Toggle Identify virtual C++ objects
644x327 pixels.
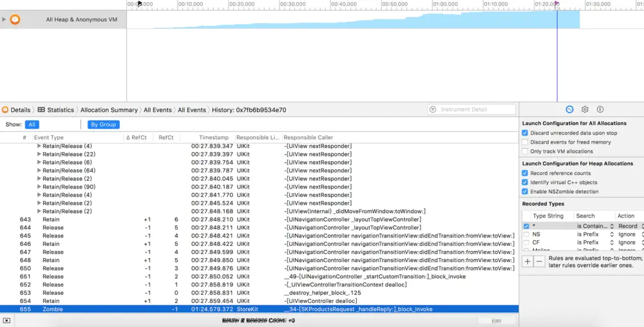[x=525, y=182]
